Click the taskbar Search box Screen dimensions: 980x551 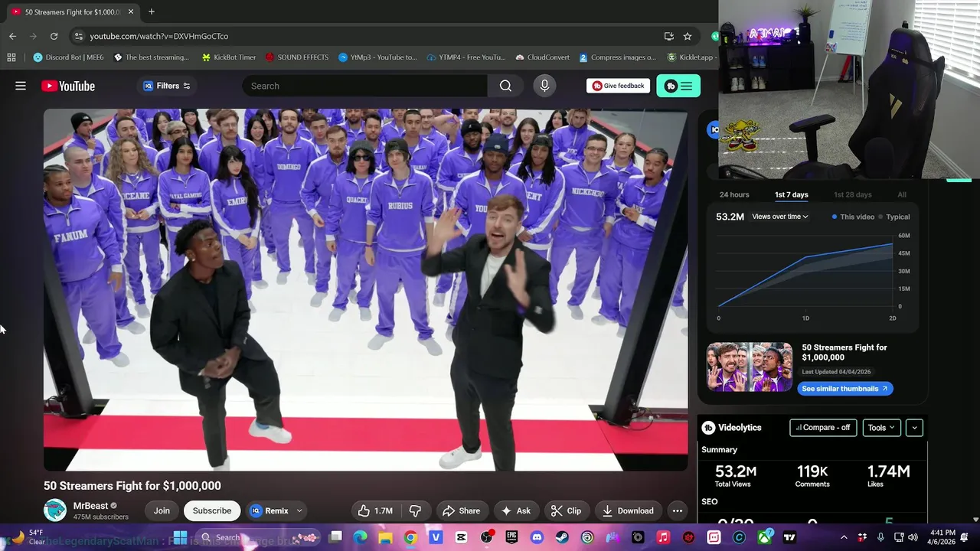pyautogui.click(x=258, y=537)
